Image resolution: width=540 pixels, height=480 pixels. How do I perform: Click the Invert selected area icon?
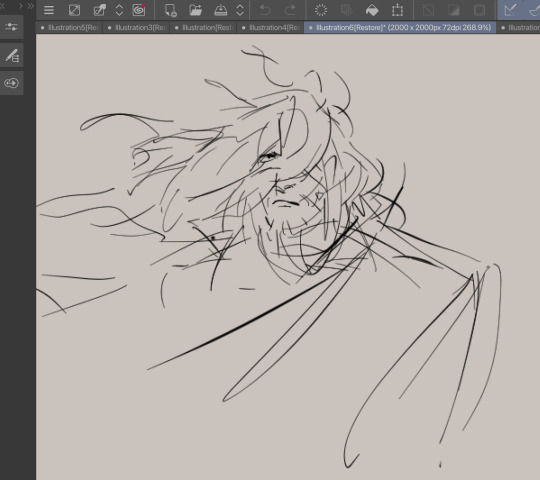454,10
